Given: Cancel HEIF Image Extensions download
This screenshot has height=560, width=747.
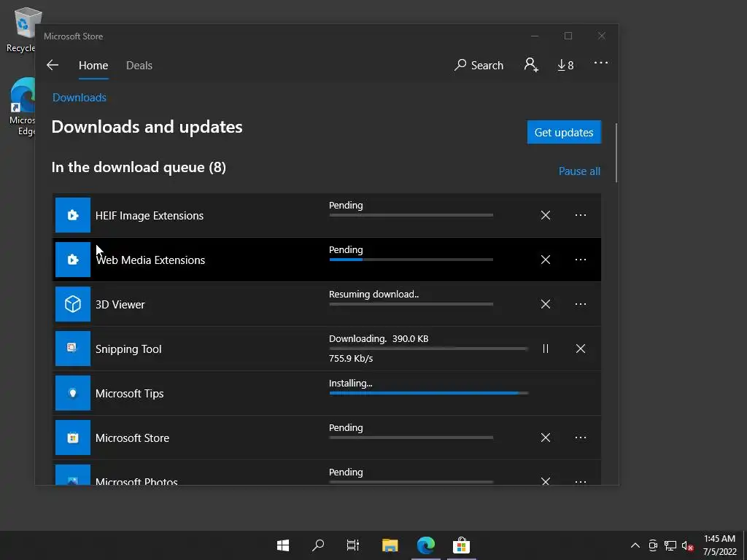Looking at the screenshot, I should pyautogui.click(x=546, y=215).
